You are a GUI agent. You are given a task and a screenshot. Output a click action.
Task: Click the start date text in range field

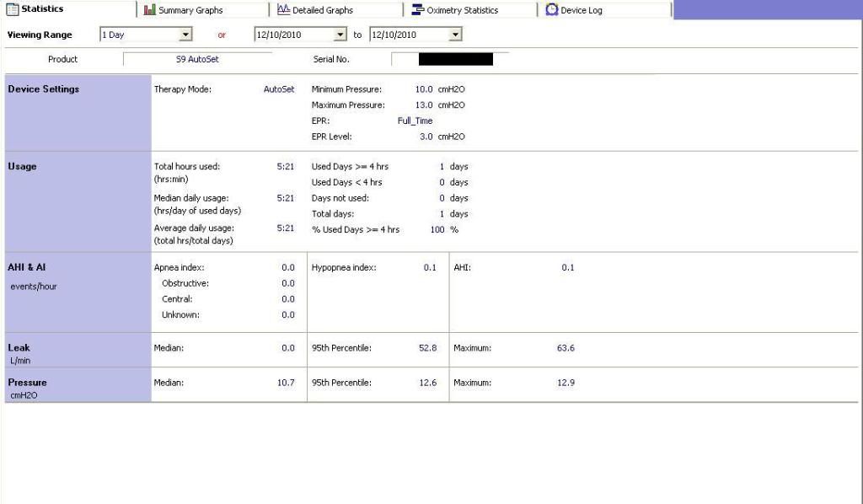(279, 35)
